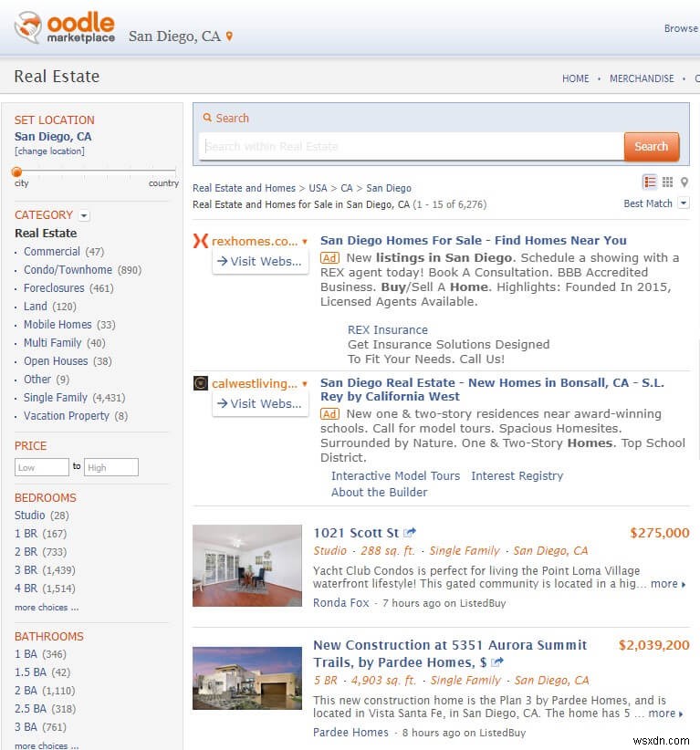Open the Browse menu in header

pyautogui.click(x=682, y=28)
